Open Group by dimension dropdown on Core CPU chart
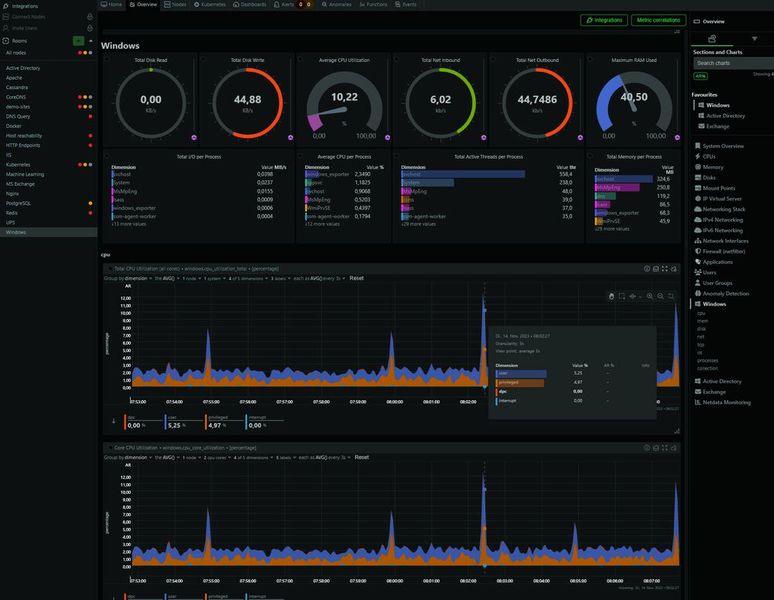The width and height of the screenshot is (774, 600). pyautogui.click(x=128, y=457)
